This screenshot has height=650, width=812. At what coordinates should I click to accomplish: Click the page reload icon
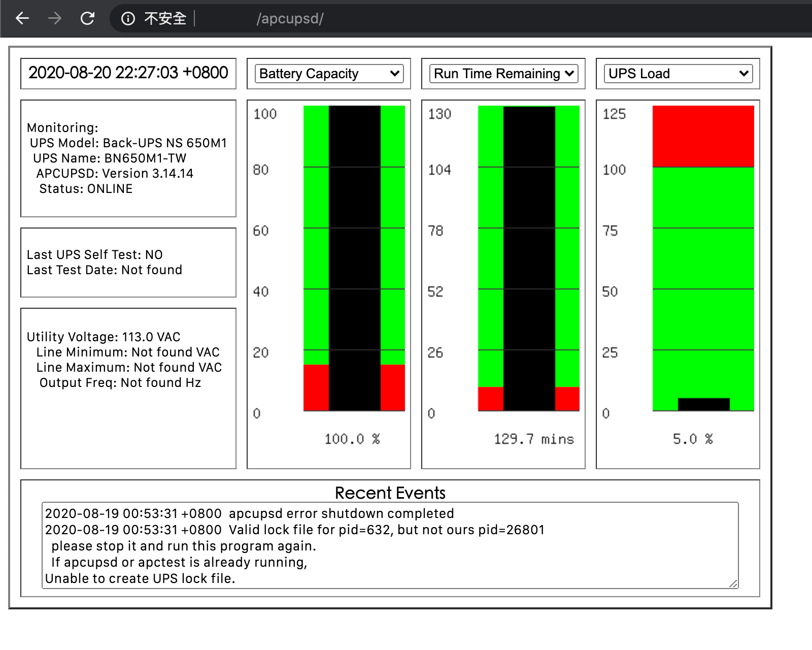pyautogui.click(x=87, y=18)
